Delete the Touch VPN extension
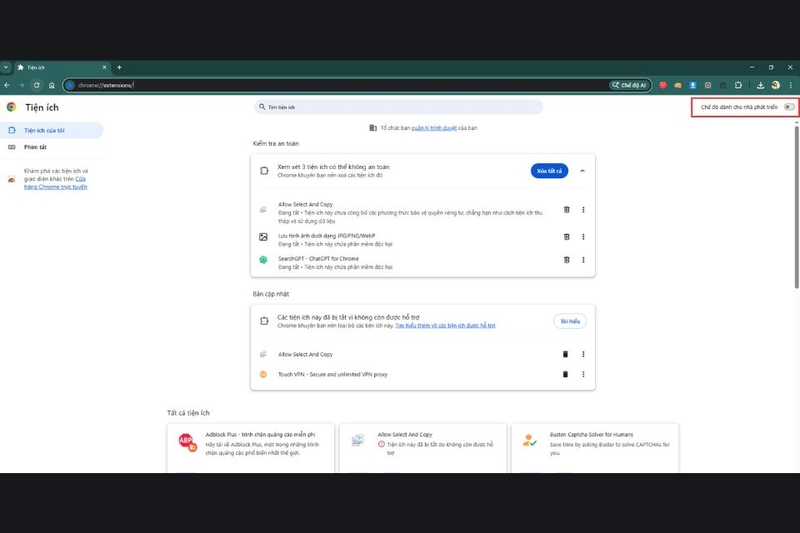The height and width of the screenshot is (533, 800). pyautogui.click(x=565, y=374)
